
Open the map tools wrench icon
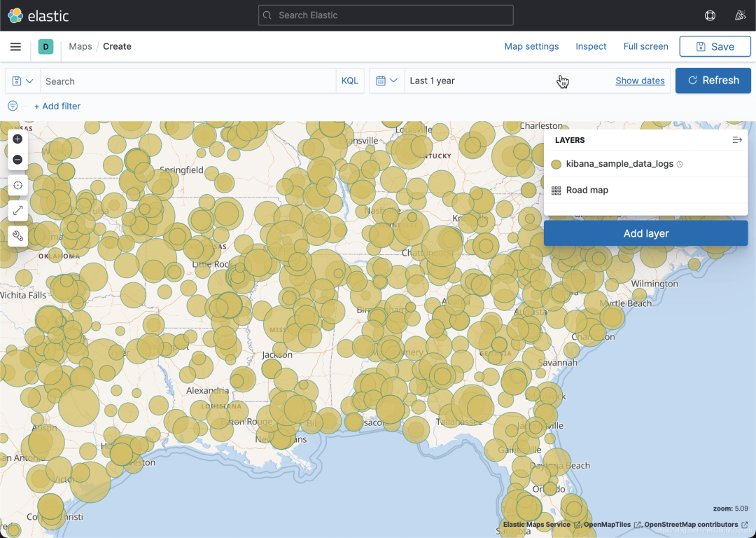tap(17, 236)
